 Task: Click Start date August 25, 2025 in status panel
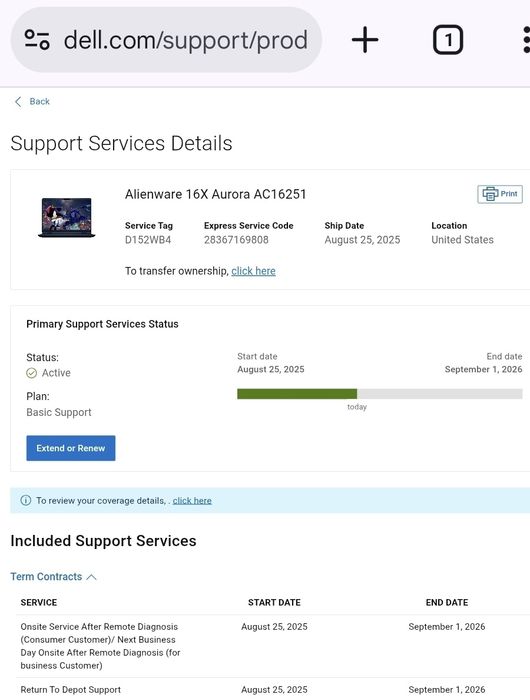coord(271,369)
